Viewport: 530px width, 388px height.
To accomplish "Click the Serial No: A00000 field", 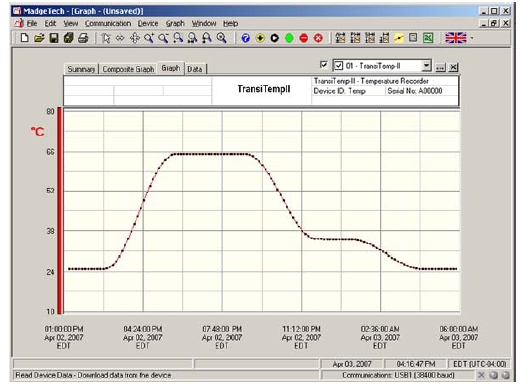I will coord(415,91).
